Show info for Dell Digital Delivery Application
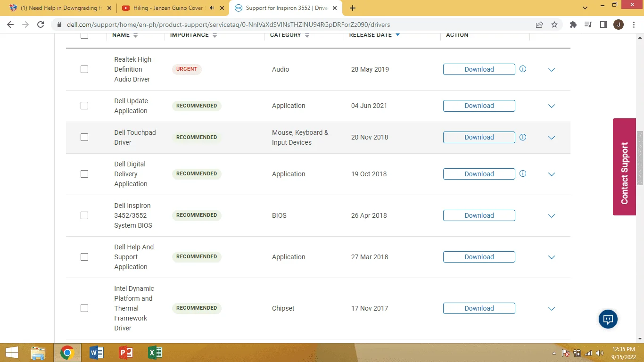This screenshot has width=644, height=362. pos(523,173)
